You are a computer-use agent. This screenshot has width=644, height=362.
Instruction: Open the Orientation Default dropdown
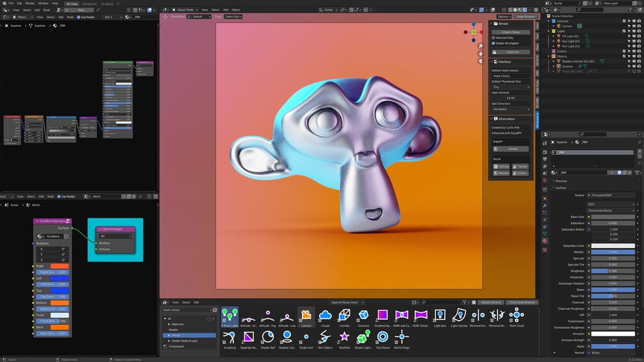[199, 17]
